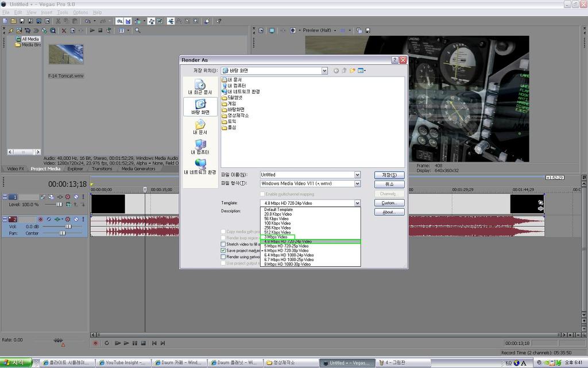The image size is (588, 368).
Task: Go up one folder level icon
Action: [x=345, y=71]
